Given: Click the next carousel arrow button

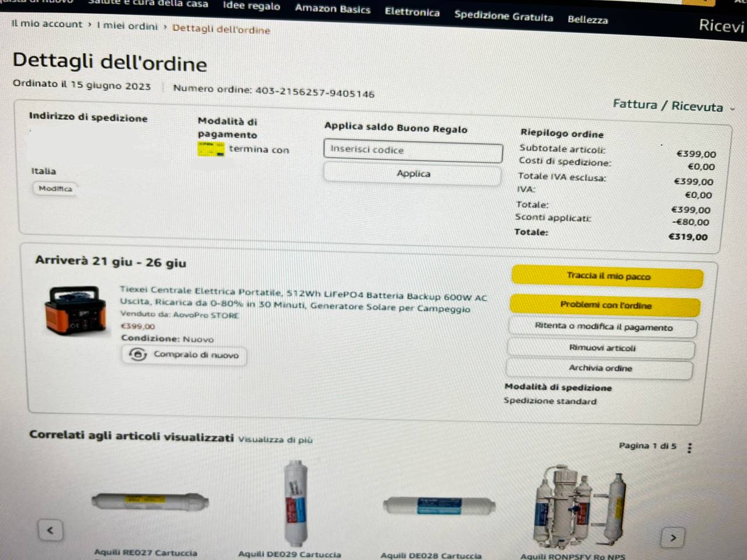Looking at the screenshot, I should (x=673, y=537).
